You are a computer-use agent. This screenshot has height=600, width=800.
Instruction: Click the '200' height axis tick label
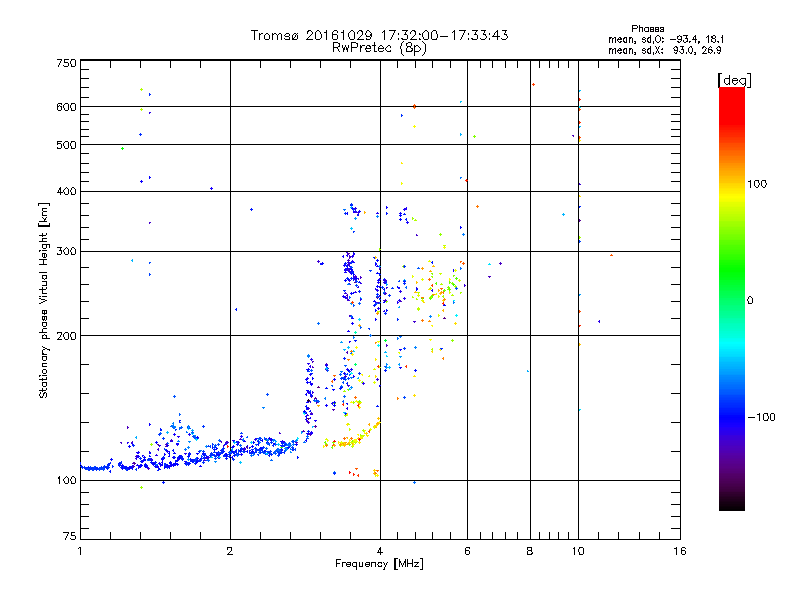pos(66,336)
